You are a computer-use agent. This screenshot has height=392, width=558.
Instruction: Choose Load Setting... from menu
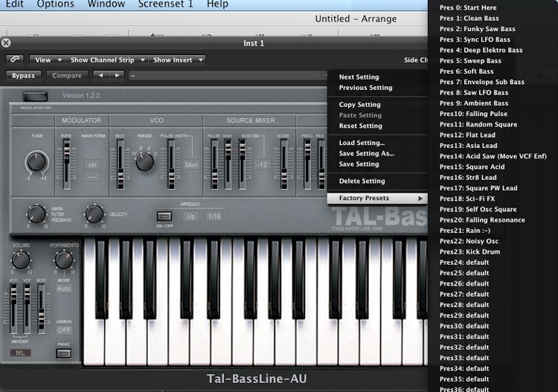tap(362, 143)
